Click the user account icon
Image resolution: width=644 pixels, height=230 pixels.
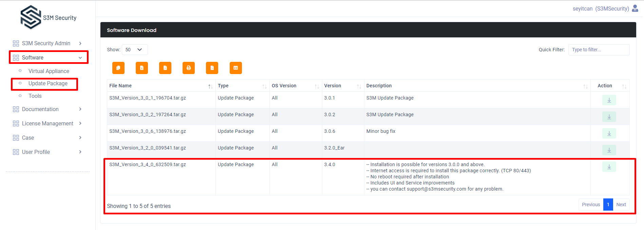click(635, 8)
